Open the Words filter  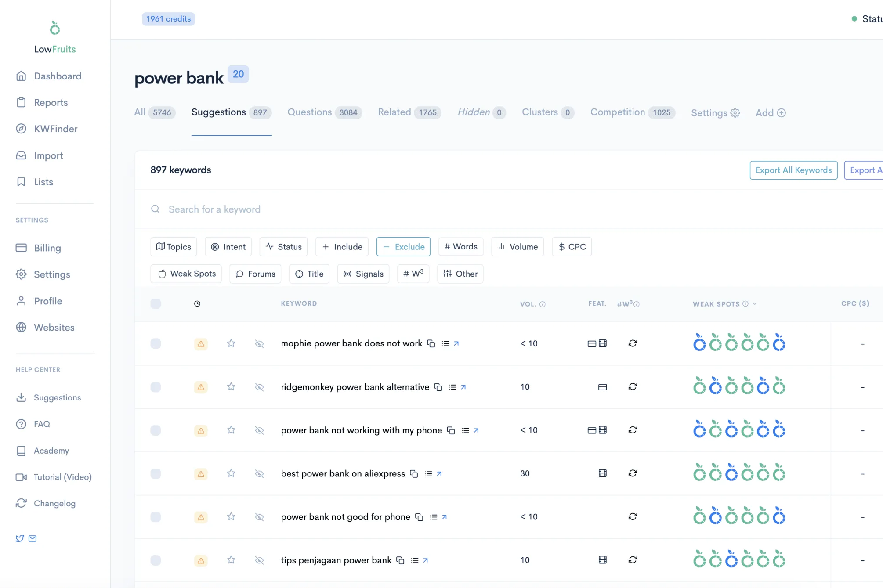point(461,247)
